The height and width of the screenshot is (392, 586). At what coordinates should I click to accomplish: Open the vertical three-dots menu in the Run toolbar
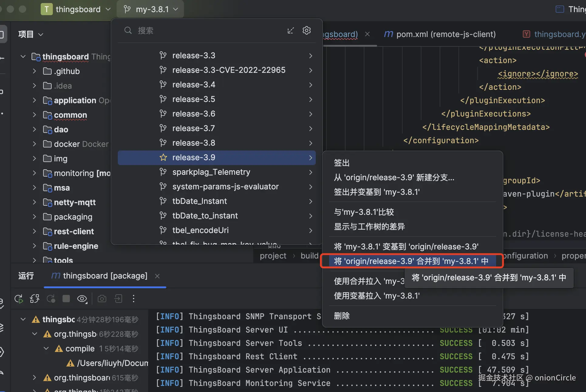pyautogui.click(x=134, y=299)
